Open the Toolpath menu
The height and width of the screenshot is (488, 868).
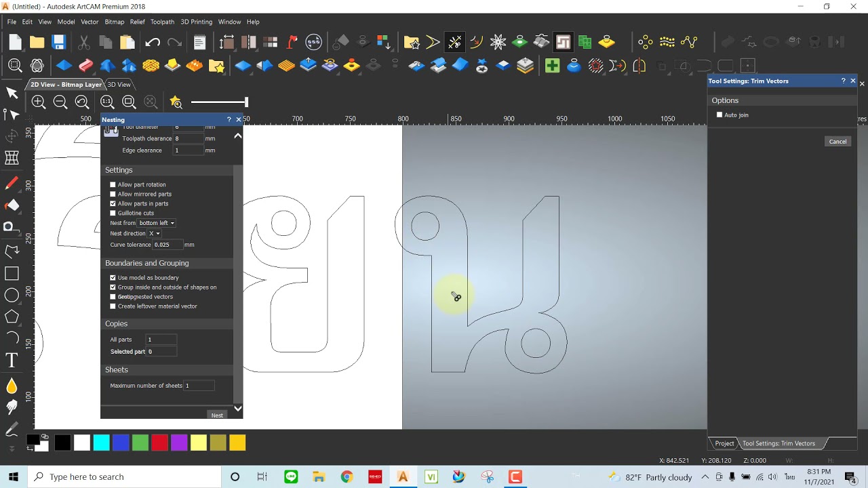162,22
